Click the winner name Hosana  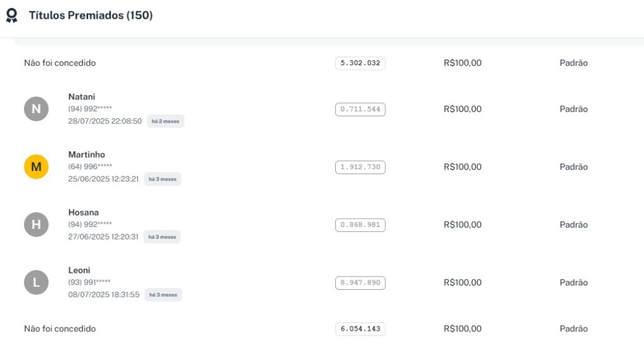click(84, 212)
